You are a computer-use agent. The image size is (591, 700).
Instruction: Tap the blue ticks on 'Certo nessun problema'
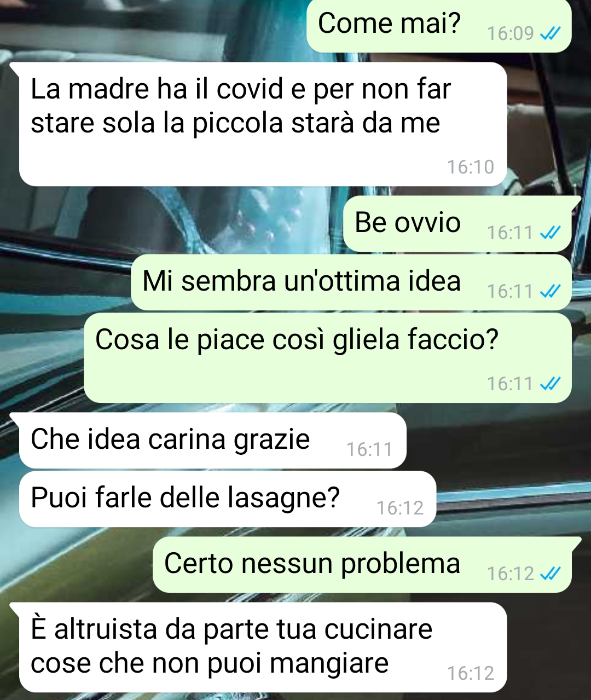tap(550, 574)
